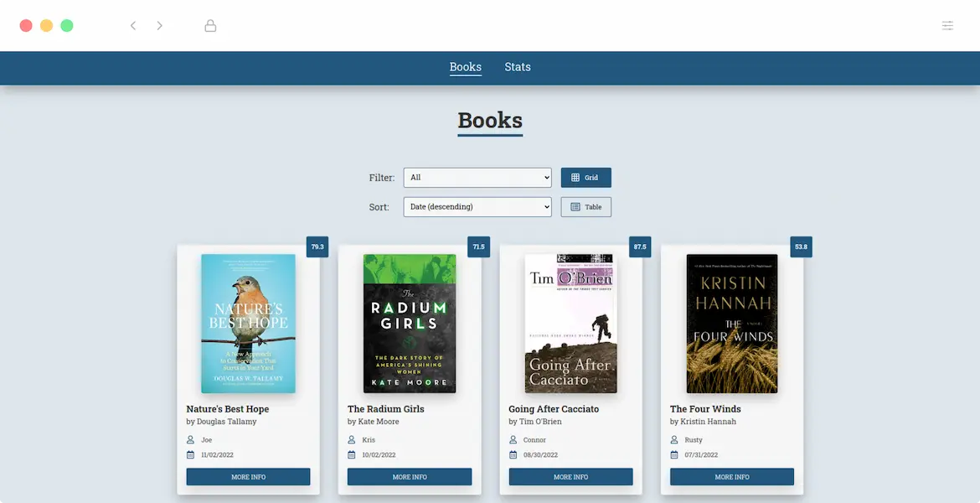980x503 pixels.
Task: Click More Info for Going After Cacciato
Action: [570, 477]
